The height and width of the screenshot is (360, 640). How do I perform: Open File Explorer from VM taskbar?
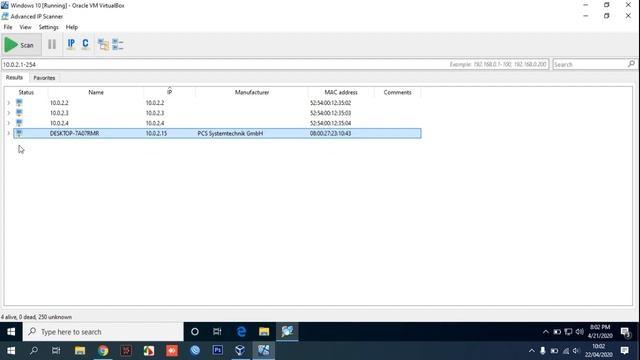[x=264, y=331]
